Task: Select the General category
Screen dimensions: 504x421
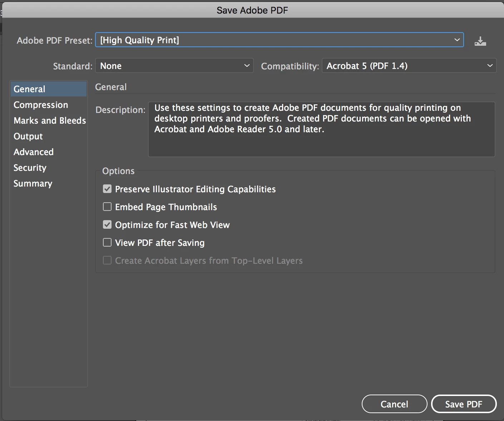Action: pyautogui.click(x=48, y=89)
